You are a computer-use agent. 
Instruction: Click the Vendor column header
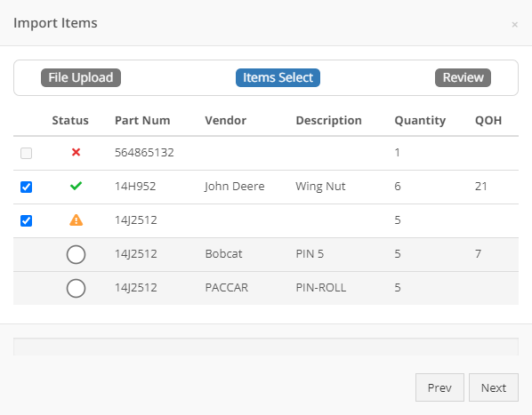click(226, 120)
